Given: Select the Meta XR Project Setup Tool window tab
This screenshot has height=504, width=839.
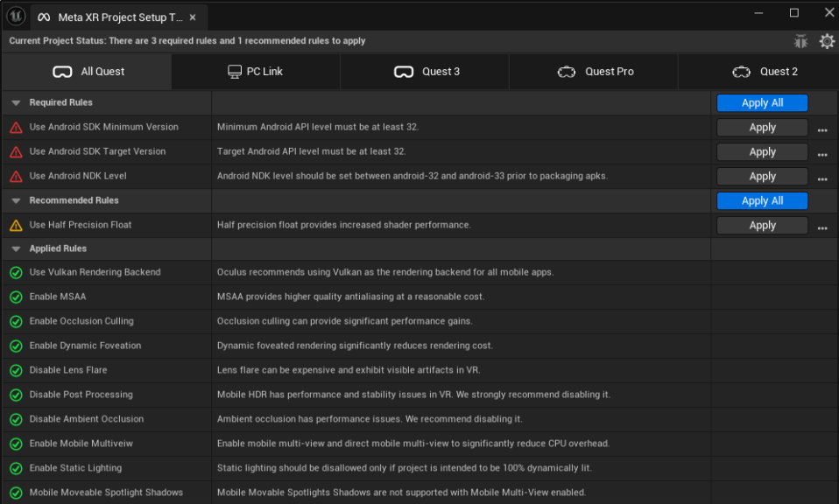Looking at the screenshot, I should point(119,17).
